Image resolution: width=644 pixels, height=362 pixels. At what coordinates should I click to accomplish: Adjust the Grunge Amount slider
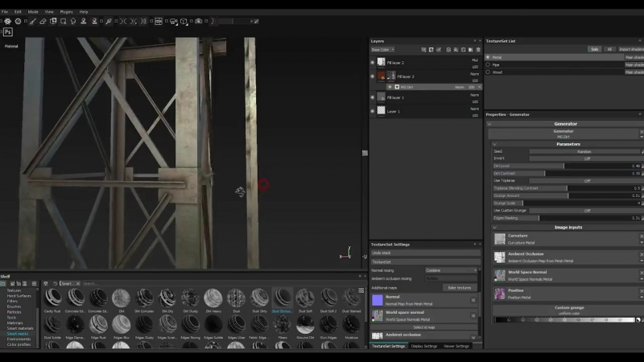pyautogui.click(x=567, y=195)
